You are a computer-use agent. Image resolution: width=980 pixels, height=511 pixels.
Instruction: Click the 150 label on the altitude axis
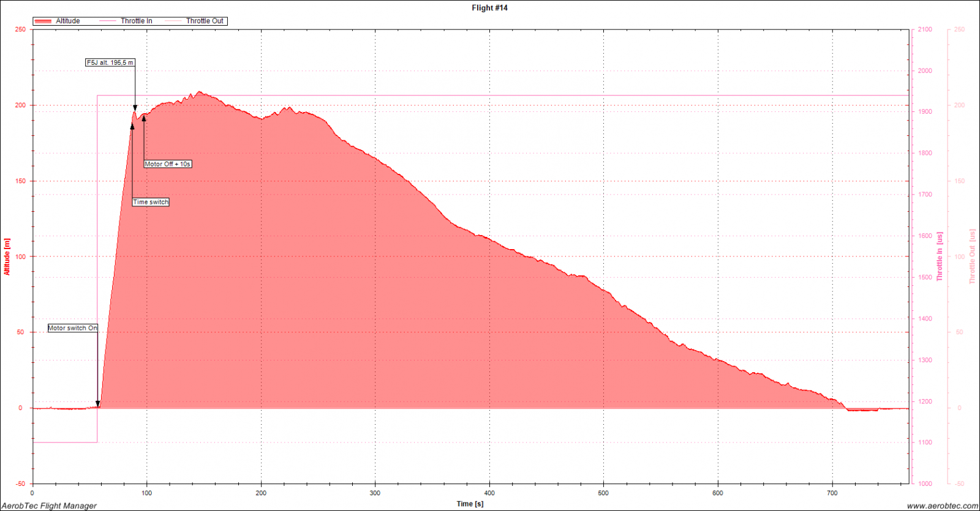21,181
